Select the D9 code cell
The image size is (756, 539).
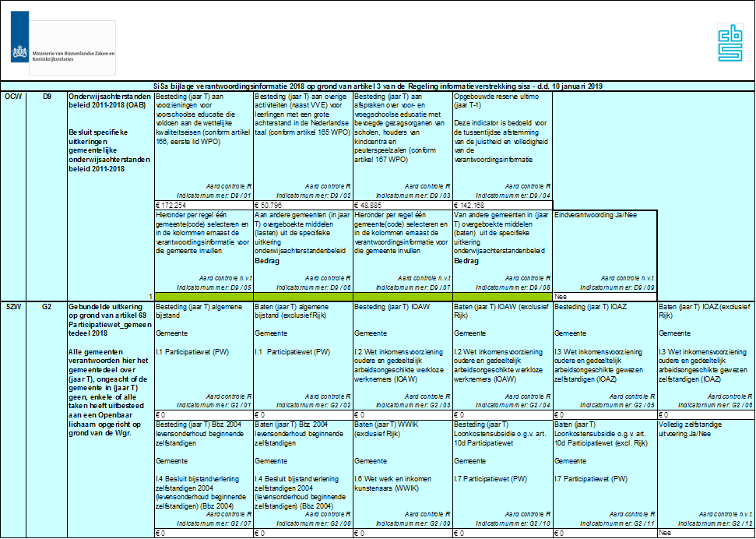(x=47, y=96)
